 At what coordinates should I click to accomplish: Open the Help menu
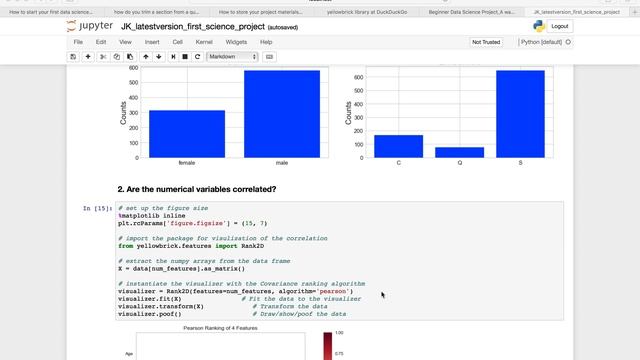click(x=266, y=42)
